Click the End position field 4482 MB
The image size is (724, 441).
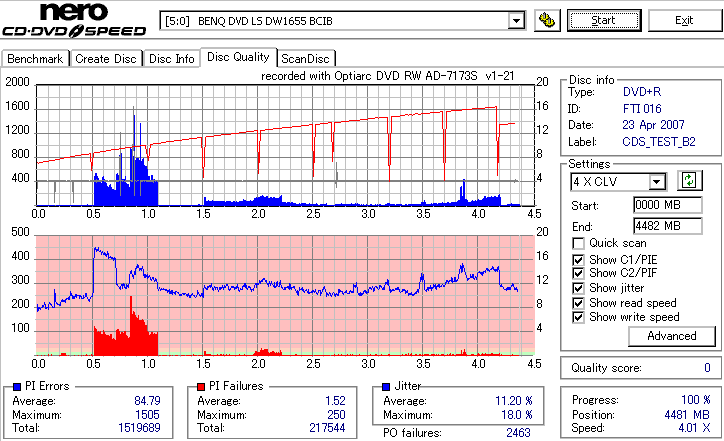click(668, 226)
